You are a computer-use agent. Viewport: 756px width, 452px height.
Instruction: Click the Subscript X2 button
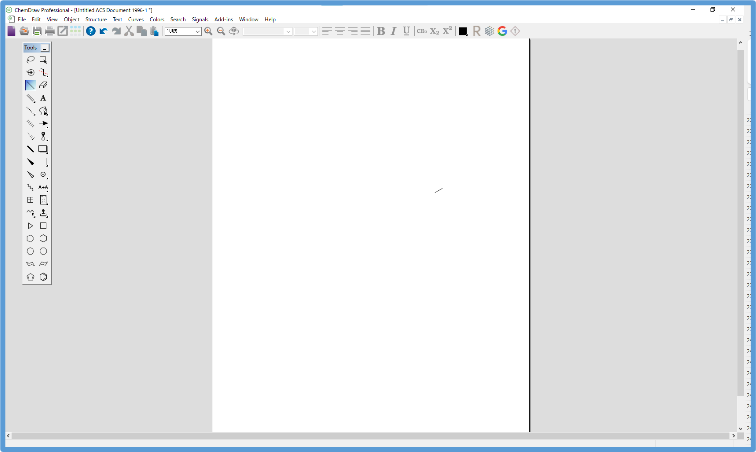tap(434, 31)
